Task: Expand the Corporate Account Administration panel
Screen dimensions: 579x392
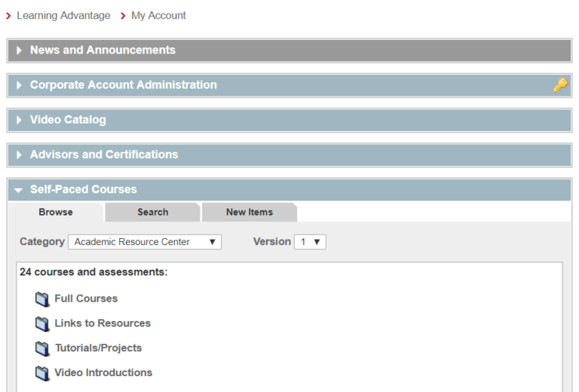Action: click(x=289, y=85)
